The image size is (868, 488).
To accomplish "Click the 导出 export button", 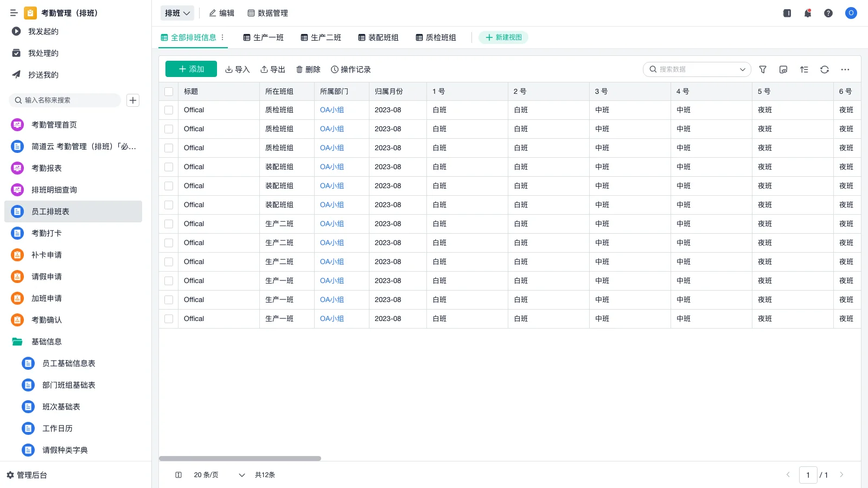I will coord(273,69).
